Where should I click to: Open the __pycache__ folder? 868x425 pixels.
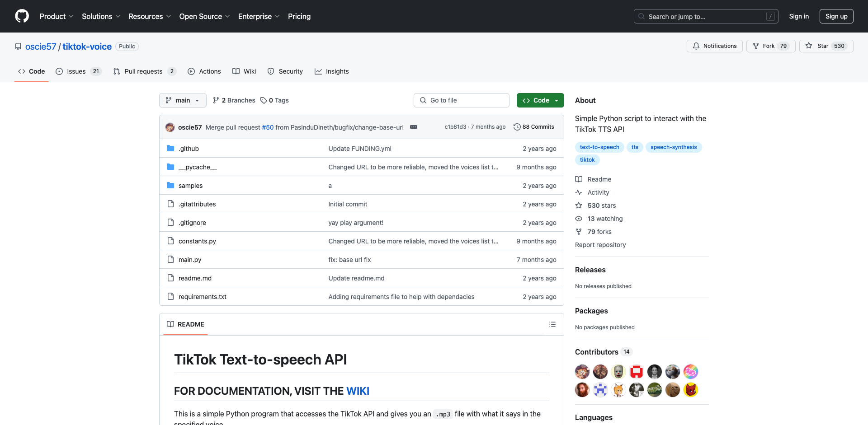(x=198, y=167)
